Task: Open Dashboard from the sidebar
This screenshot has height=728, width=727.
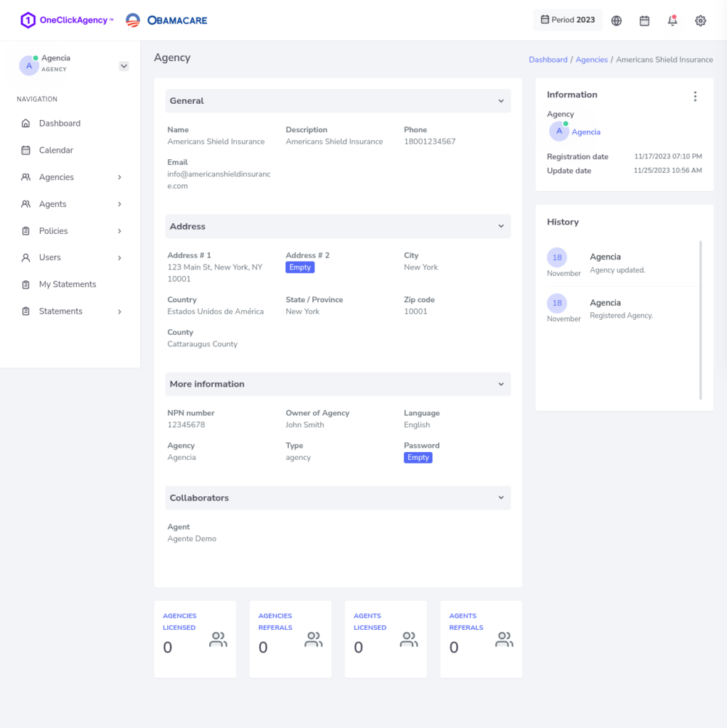Action: (60, 123)
